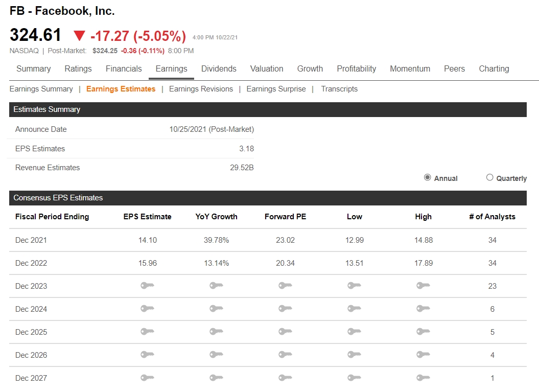
Task: Select Dec 2025 Forward PE key icon
Action: pyautogui.click(x=285, y=332)
